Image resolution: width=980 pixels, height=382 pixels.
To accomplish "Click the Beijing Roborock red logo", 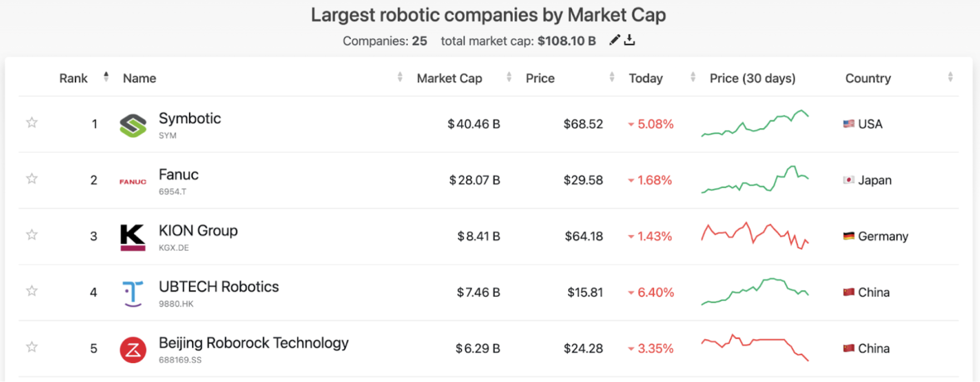I will [x=133, y=349].
